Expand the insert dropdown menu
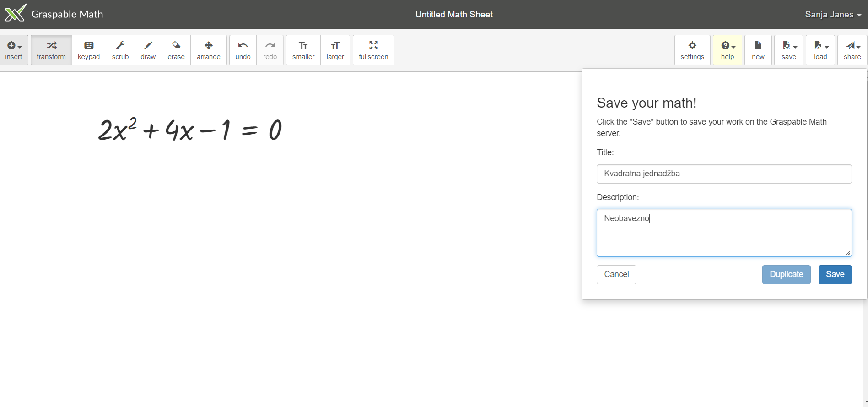 [14, 50]
